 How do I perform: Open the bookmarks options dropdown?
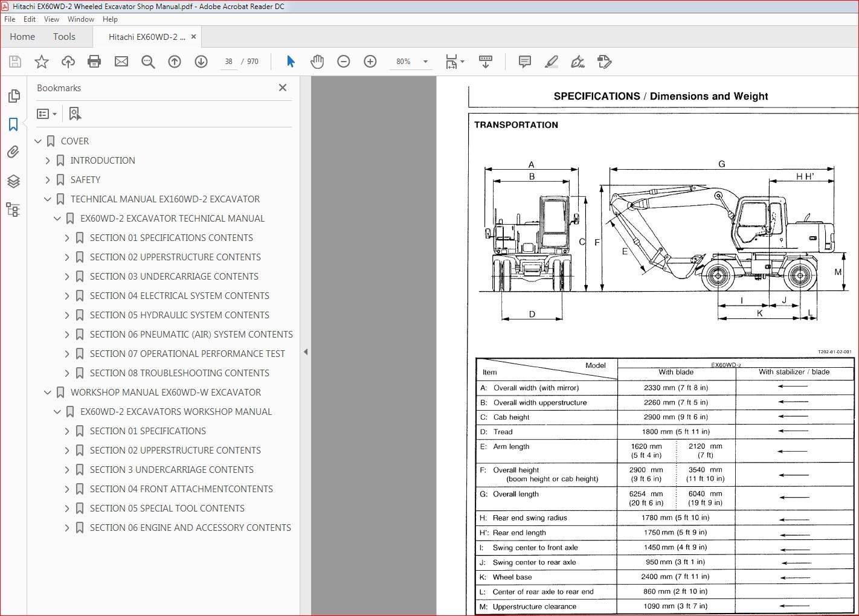pos(47,114)
